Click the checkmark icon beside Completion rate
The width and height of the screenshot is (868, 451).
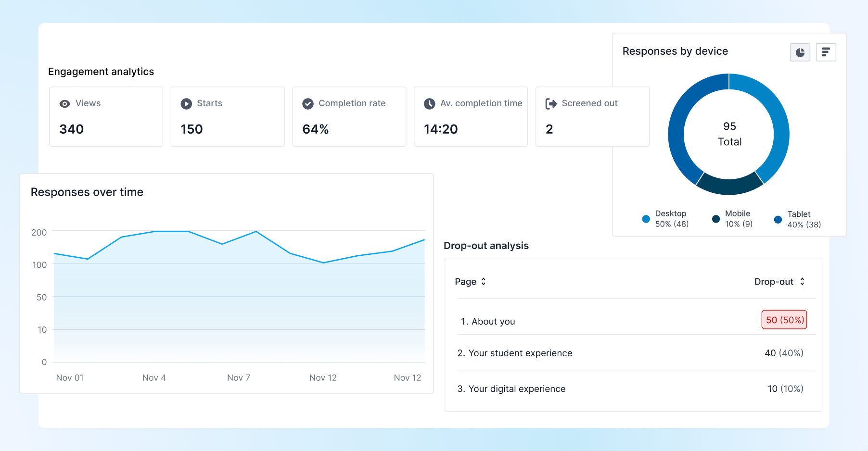(x=308, y=104)
